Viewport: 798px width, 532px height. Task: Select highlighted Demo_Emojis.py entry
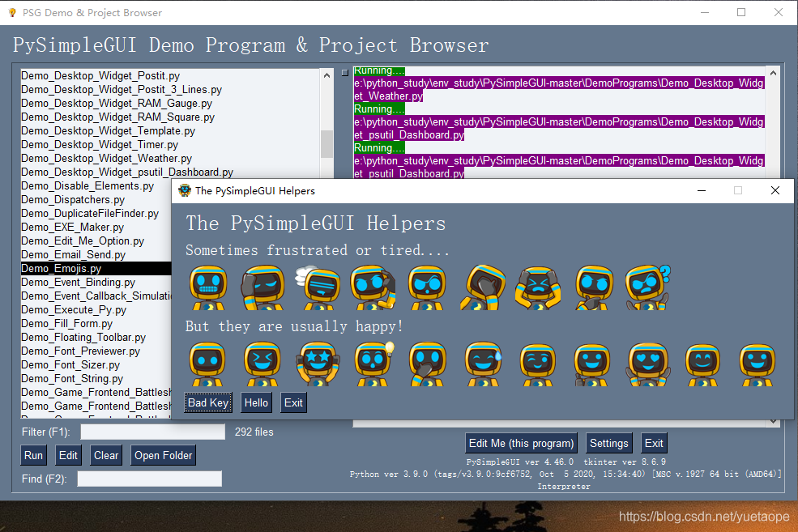click(x=96, y=268)
